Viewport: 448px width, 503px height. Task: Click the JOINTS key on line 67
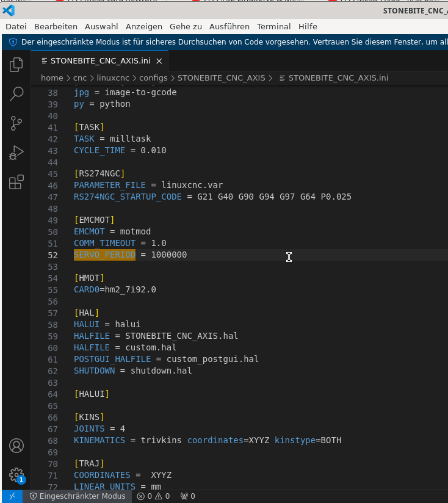(x=89, y=429)
